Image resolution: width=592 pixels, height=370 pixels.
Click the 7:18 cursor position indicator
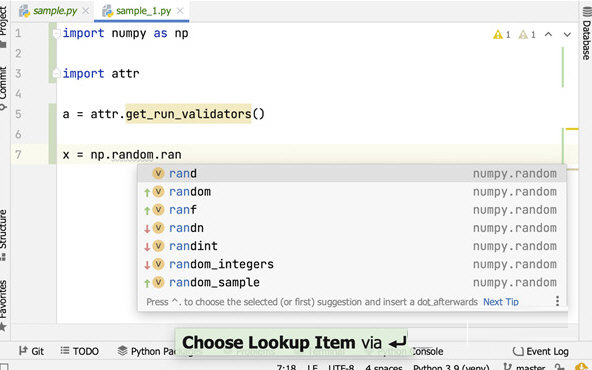point(286,367)
